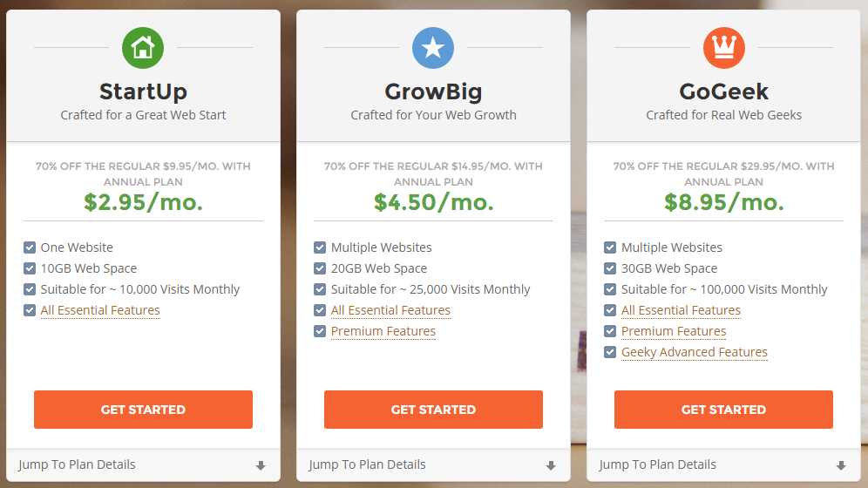Open Premium Features link in GrowBig
Image resolution: width=868 pixels, height=488 pixels.
point(383,331)
